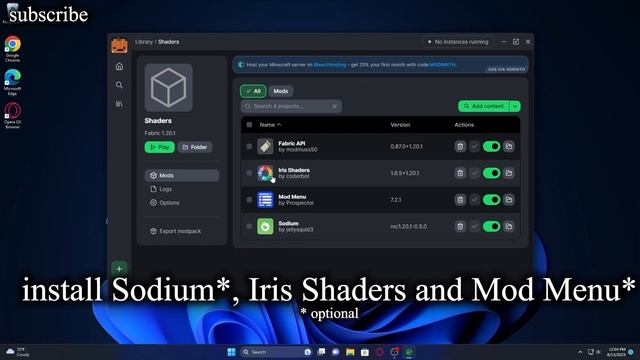This screenshot has height=360, width=640.
Task: Open the BisectHosting ad link
Action: tap(330, 64)
